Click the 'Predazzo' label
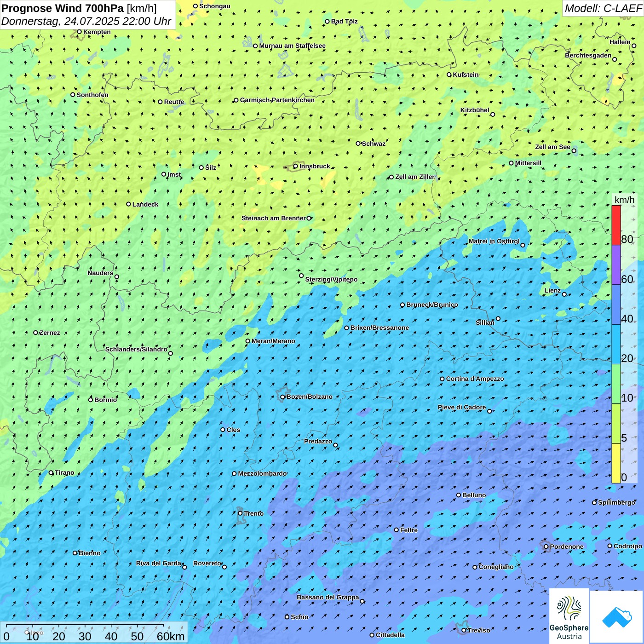 coord(318,441)
